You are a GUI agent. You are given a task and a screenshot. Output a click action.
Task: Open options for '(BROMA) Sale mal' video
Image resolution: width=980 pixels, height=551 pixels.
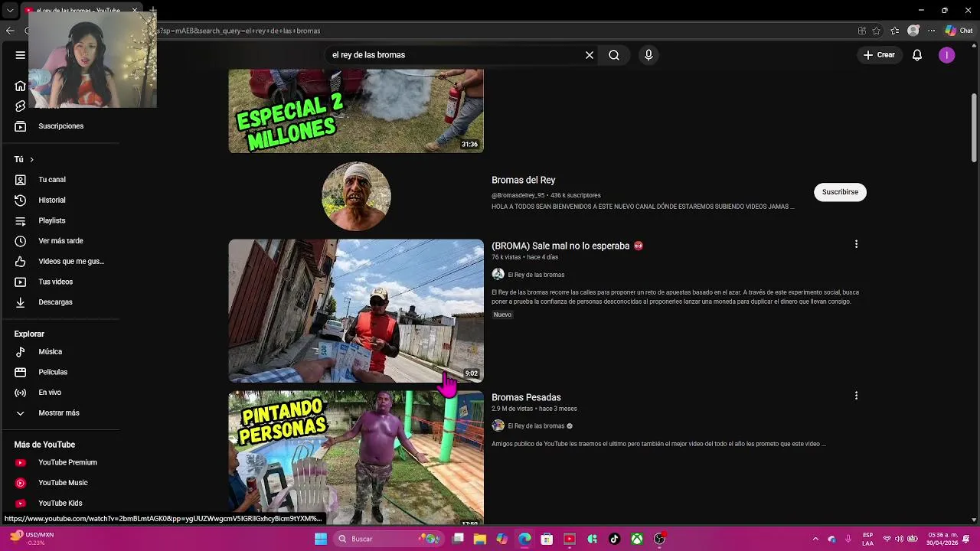click(x=856, y=244)
